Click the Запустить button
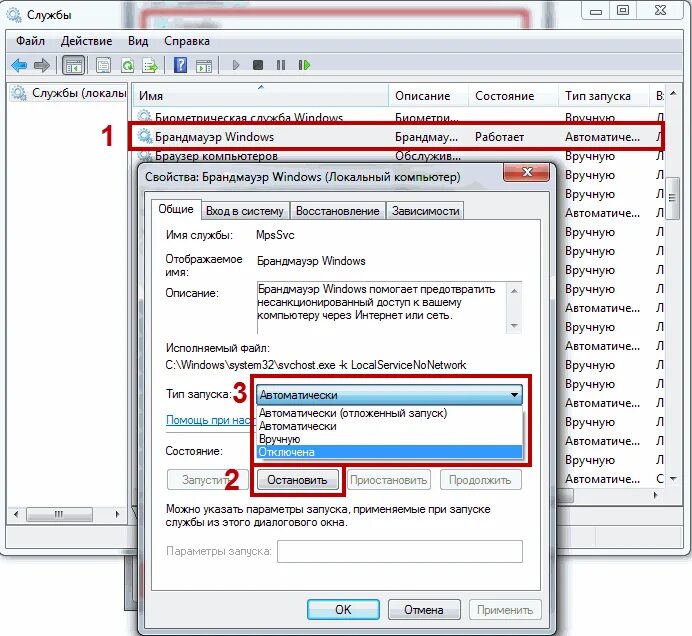 (x=207, y=480)
